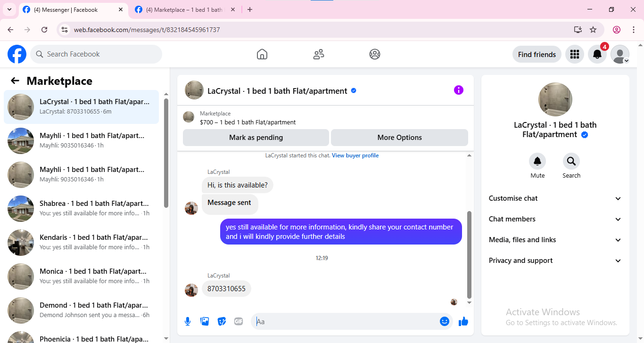The height and width of the screenshot is (343, 644).
Task: Click the chat header listing thumbnail
Action: click(x=194, y=90)
